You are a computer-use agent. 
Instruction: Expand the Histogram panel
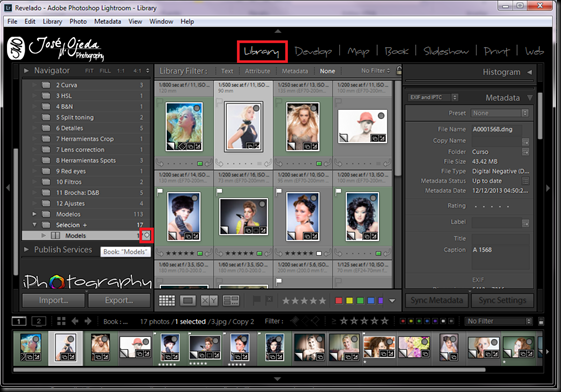pyautogui.click(x=530, y=72)
